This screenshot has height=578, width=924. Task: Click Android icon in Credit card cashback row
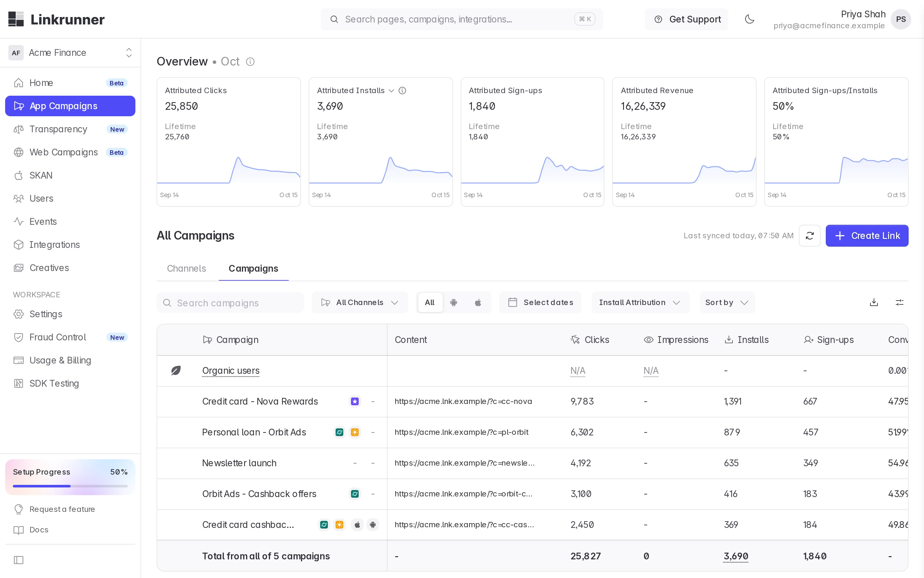pyautogui.click(x=373, y=524)
